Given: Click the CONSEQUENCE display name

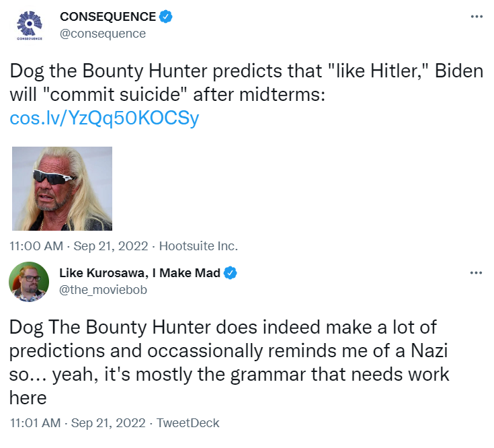Looking at the screenshot, I should coord(108,16).
